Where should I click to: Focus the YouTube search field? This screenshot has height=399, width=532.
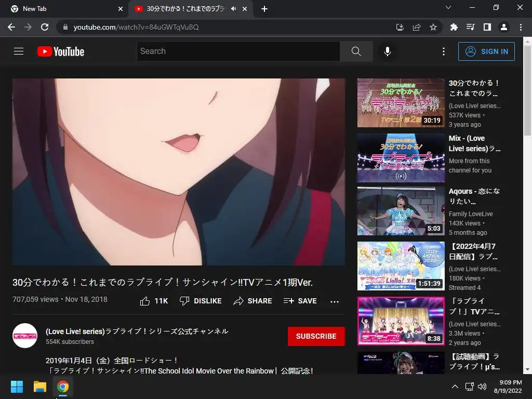(238, 51)
